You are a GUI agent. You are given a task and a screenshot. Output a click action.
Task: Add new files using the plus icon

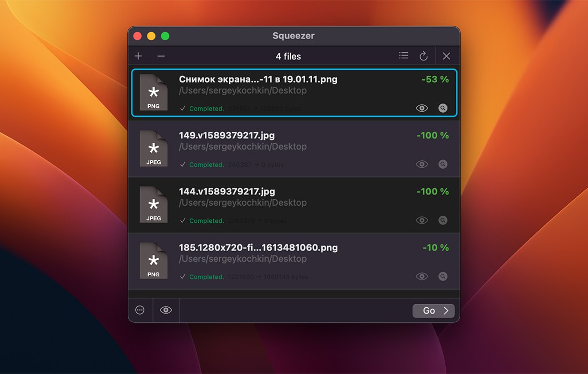138,56
